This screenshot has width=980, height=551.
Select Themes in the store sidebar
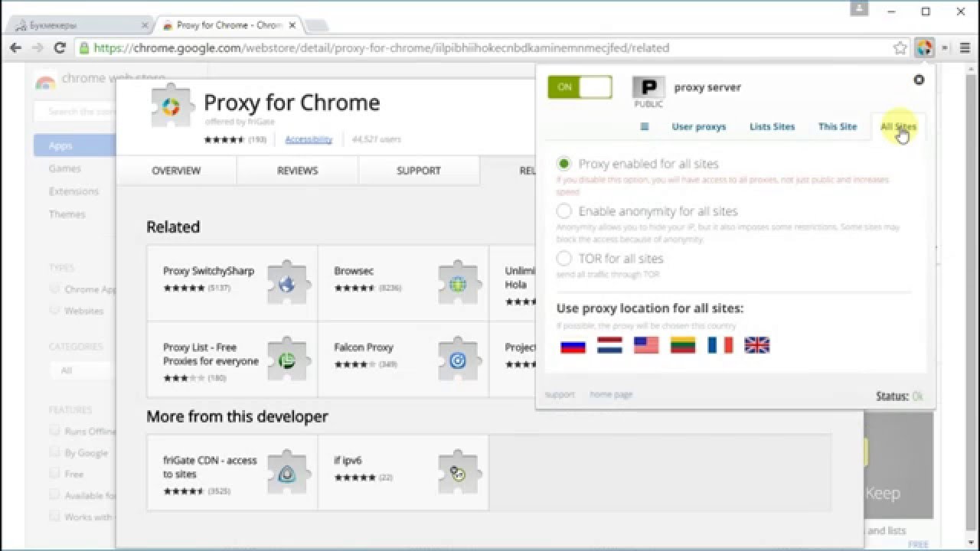[x=67, y=214]
